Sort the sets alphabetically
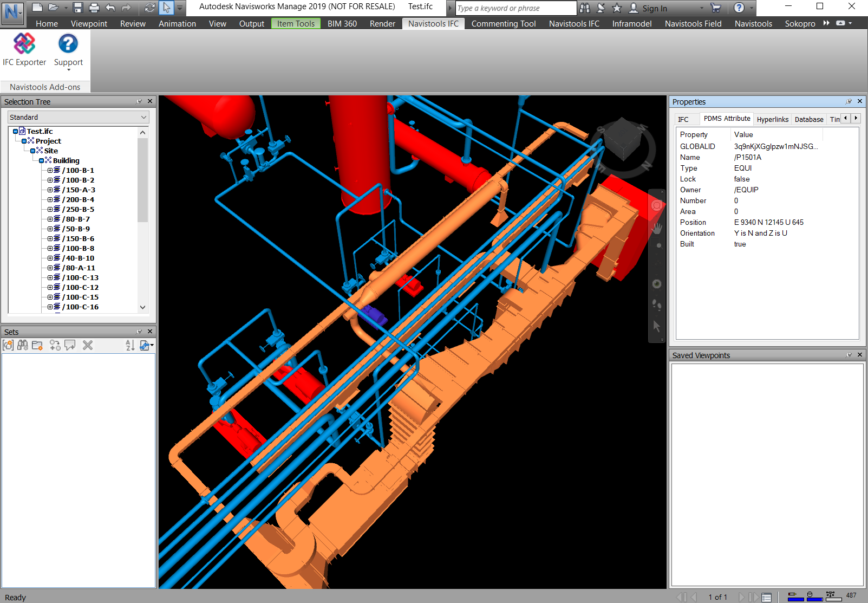Screen dimensions: 868x603 130,345
